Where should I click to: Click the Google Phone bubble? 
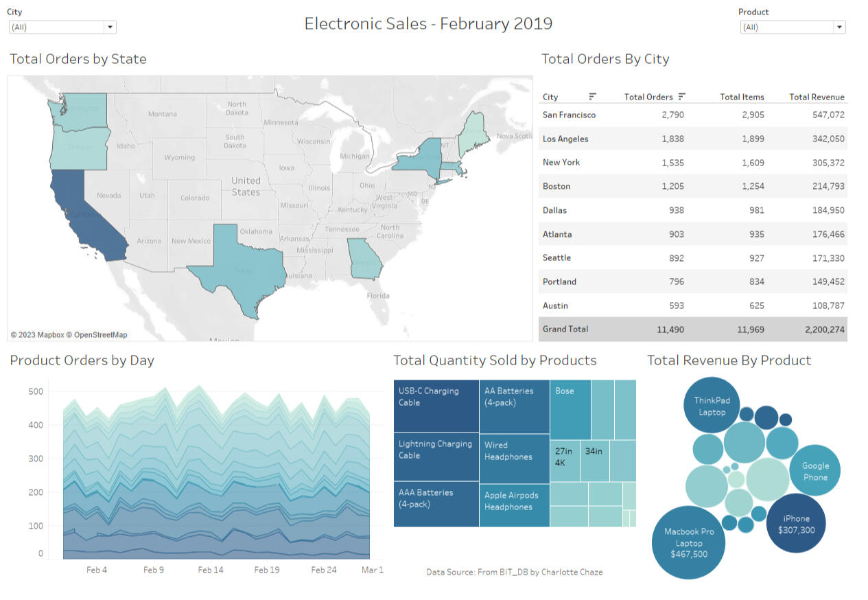815,472
